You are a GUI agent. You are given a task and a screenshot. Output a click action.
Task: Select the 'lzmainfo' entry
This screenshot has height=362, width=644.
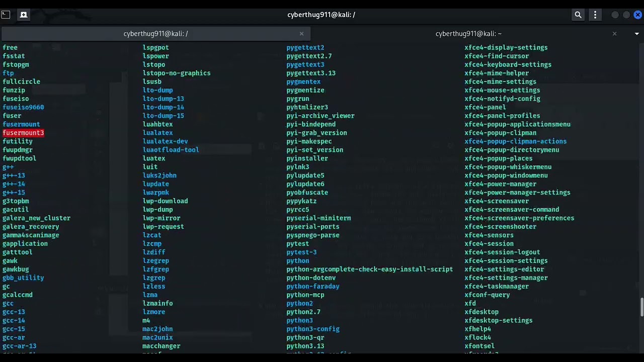(157, 303)
